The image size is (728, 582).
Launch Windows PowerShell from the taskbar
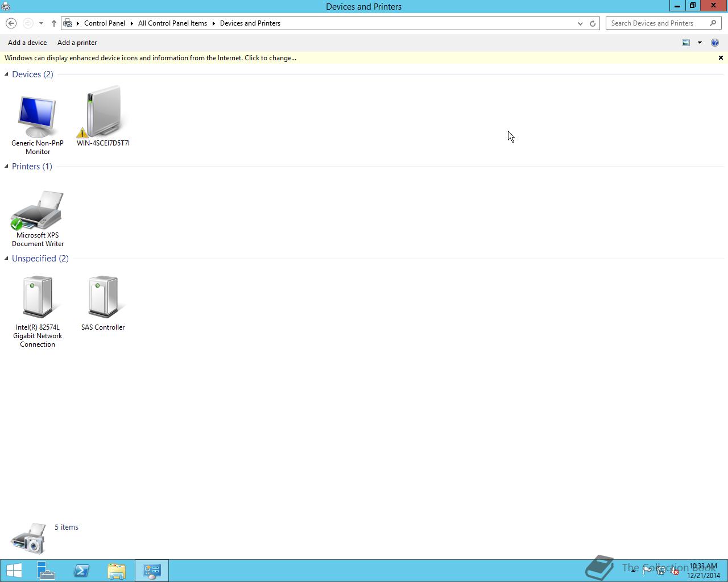pos(81,571)
